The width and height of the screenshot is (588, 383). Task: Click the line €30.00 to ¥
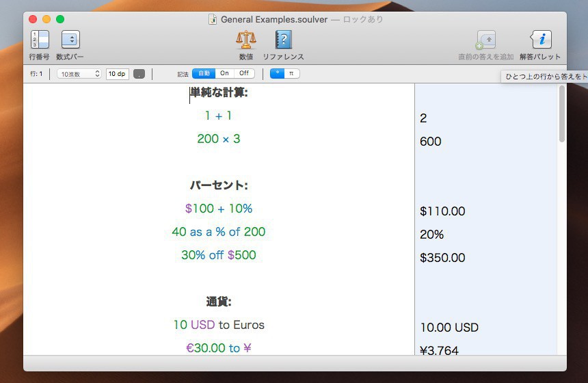(x=219, y=348)
